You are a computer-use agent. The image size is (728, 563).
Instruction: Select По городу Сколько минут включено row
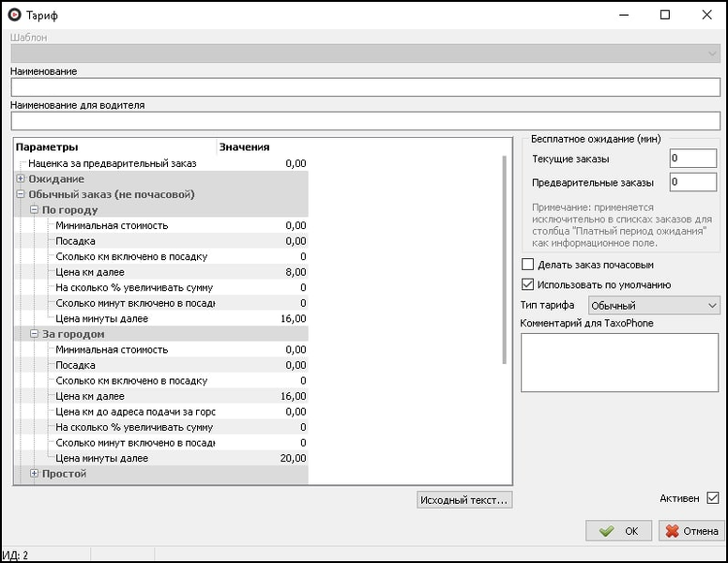tap(161, 303)
